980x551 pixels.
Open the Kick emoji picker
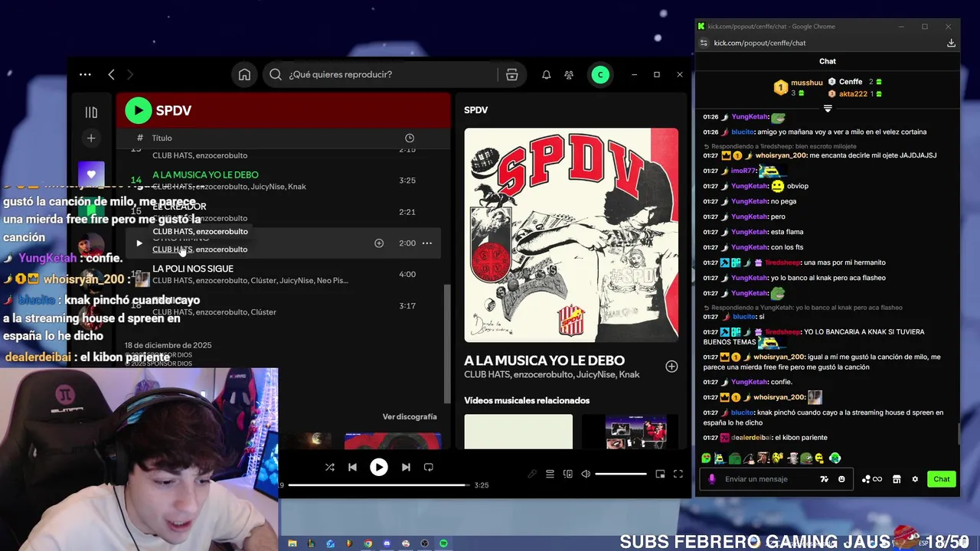841,479
